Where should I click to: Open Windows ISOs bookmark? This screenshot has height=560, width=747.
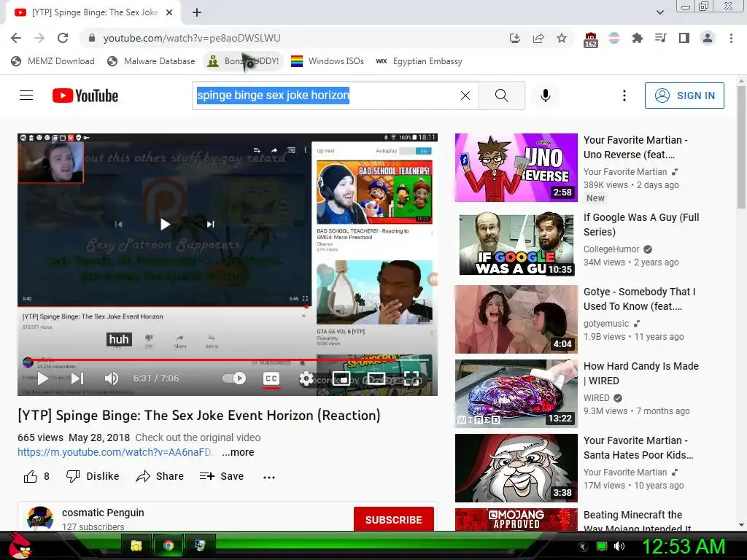click(328, 61)
